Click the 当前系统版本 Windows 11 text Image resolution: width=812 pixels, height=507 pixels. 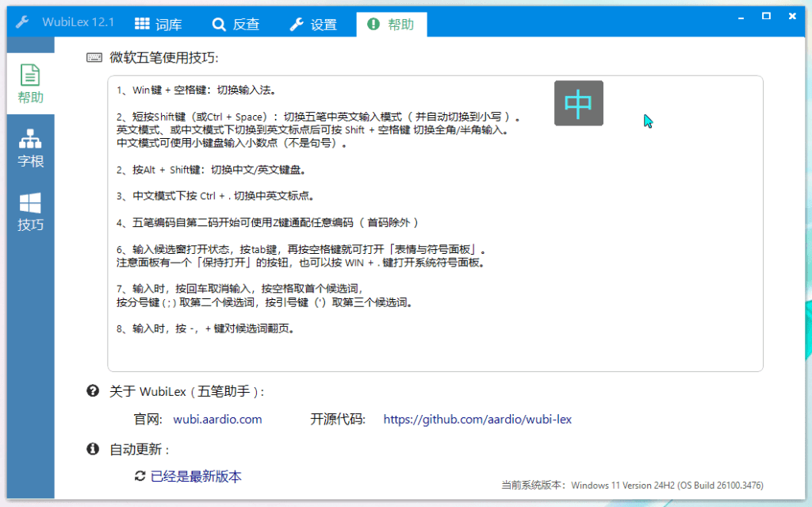coord(632,486)
